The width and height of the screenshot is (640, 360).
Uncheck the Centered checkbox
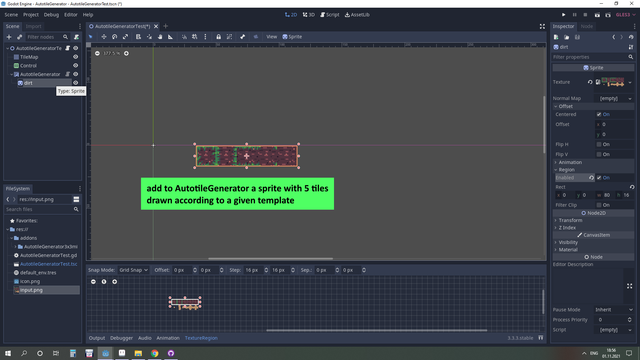pyautogui.click(x=599, y=114)
